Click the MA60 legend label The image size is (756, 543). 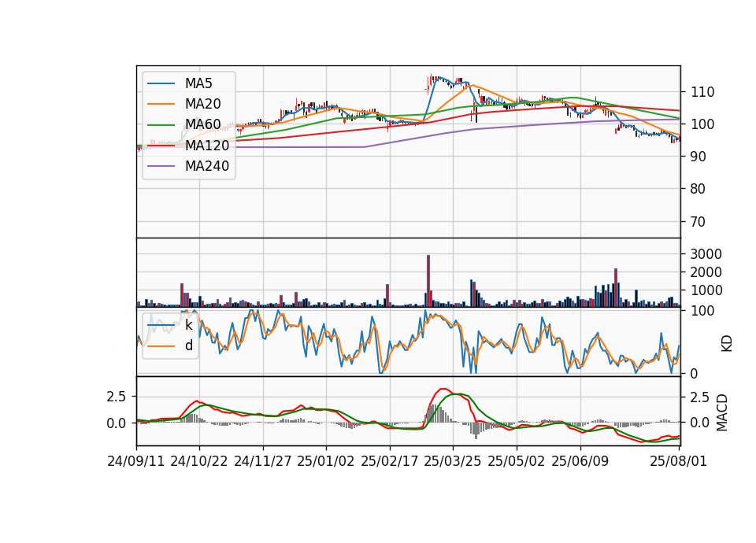coord(202,125)
